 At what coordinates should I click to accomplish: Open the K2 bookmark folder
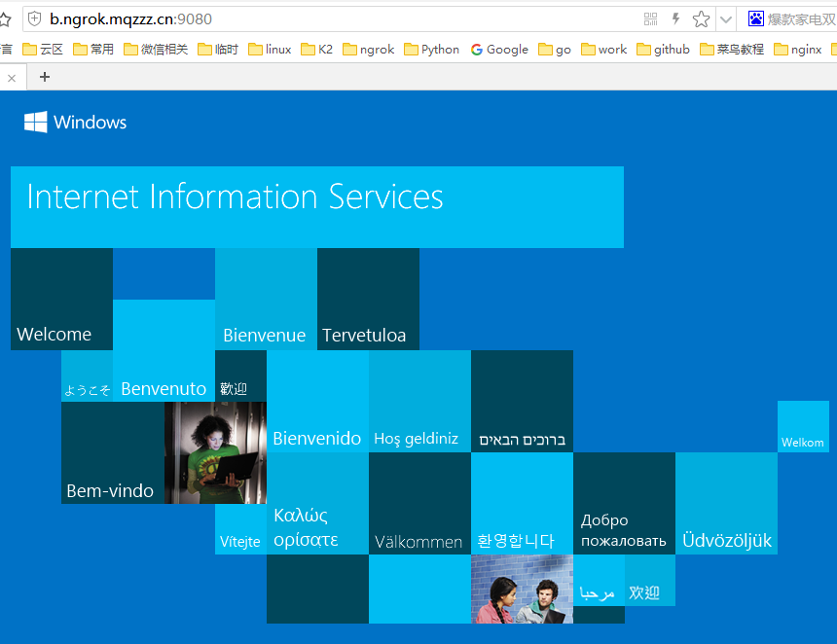coord(316,50)
